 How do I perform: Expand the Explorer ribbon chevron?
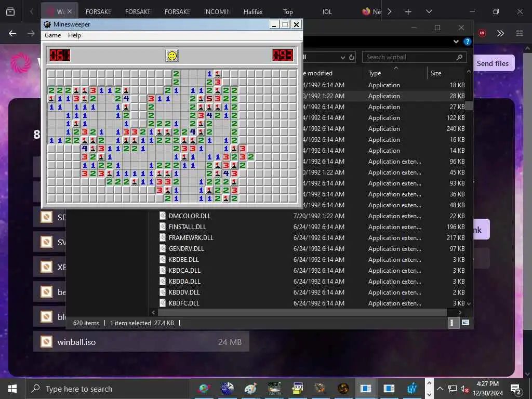(x=456, y=42)
